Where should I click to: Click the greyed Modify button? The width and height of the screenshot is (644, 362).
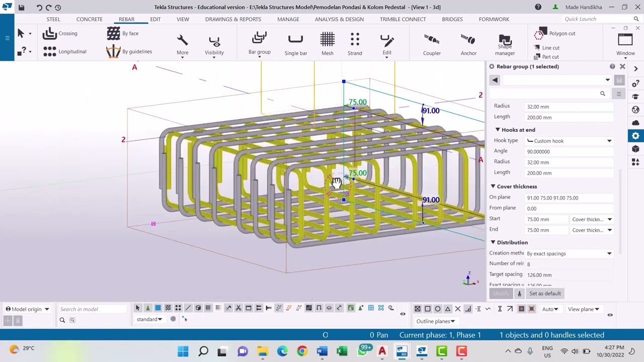tap(501, 294)
